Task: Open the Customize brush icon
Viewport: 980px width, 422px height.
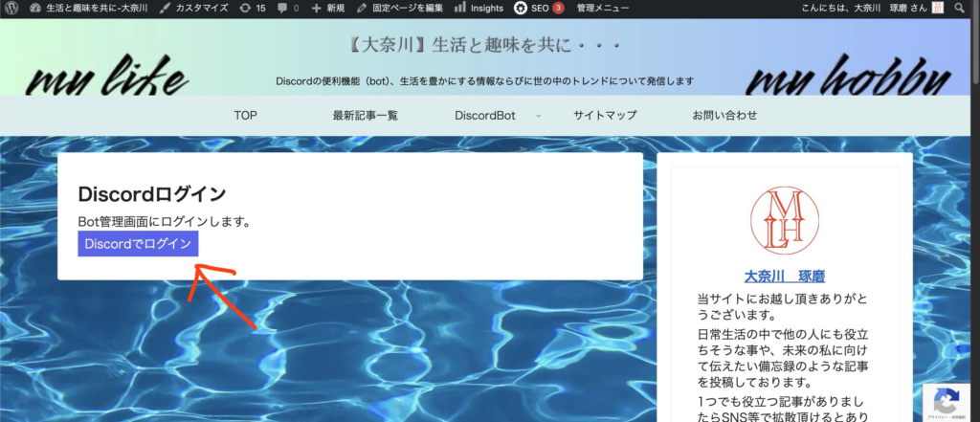Action: (x=166, y=8)
